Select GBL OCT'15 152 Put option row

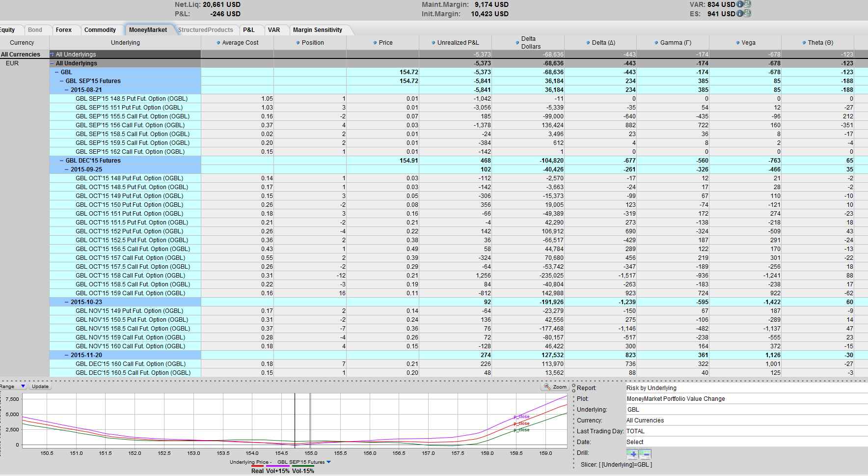pyautogui.click(x=459, y=231)
